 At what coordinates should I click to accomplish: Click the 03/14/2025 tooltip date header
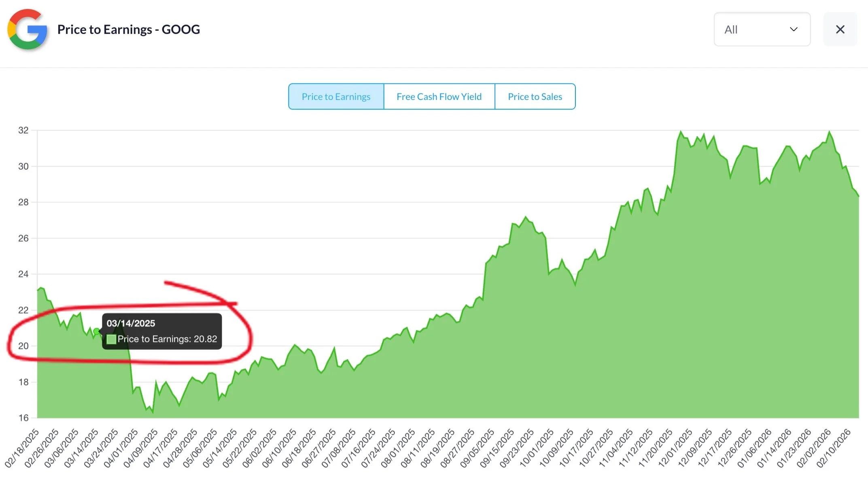(x=131, y=324)
